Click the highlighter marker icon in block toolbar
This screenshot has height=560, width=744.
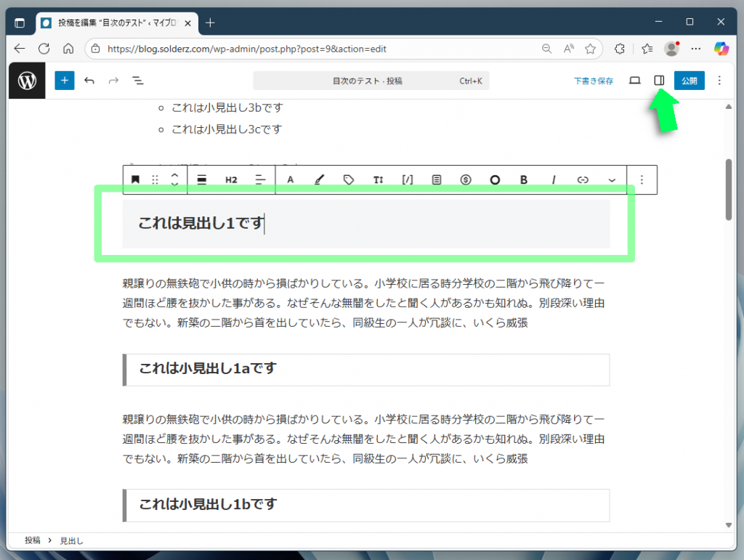tap(319, 179)
